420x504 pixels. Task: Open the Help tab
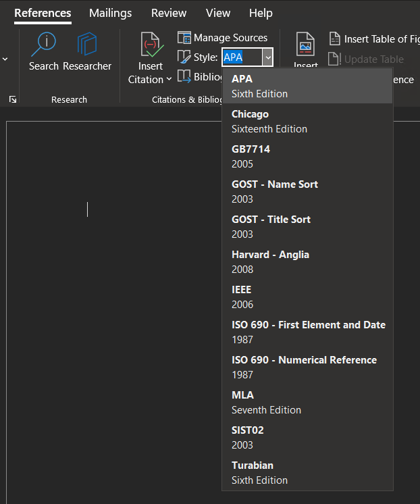pyautogui.click(x=261, y=14)
